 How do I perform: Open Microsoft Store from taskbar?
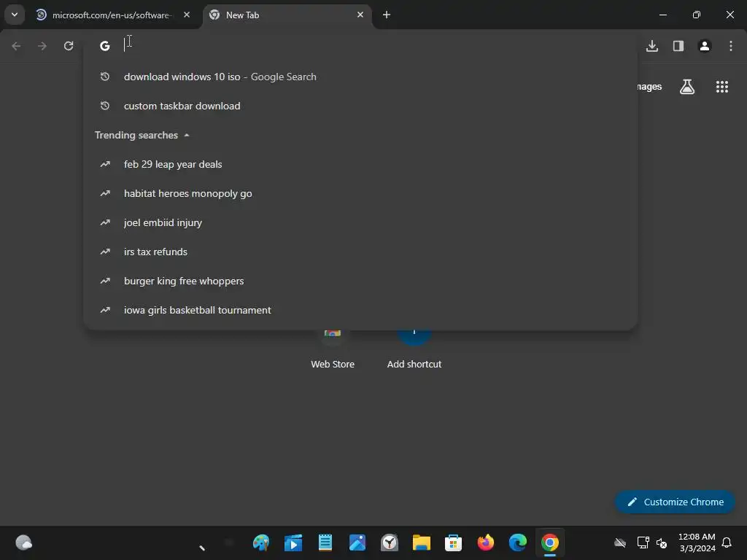tap(453, 542)
